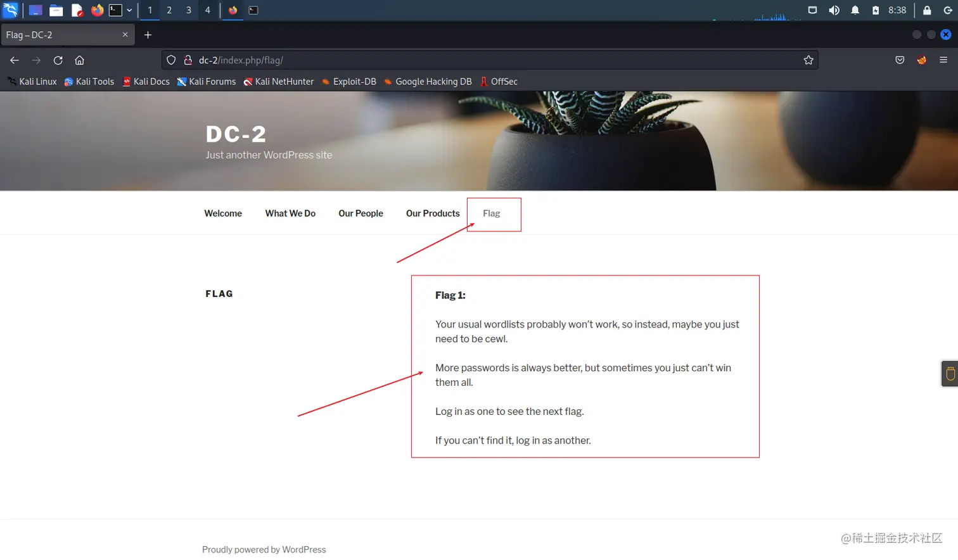
Task: Click the DC-2 site title
Action: coord(236,134)
